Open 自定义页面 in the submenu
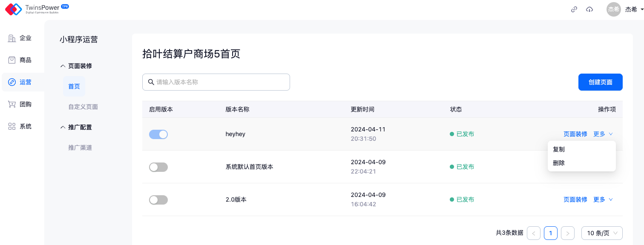 coord(83,107)
